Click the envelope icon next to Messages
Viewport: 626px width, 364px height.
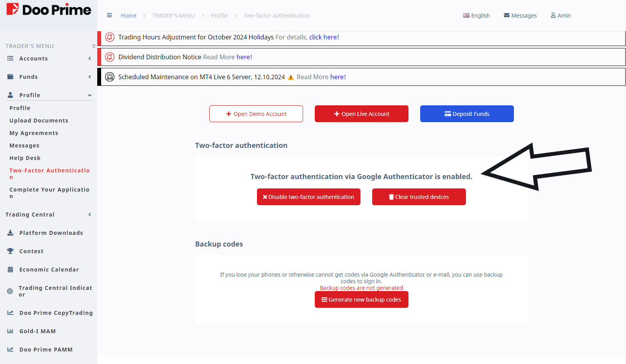tap(507, 15)
